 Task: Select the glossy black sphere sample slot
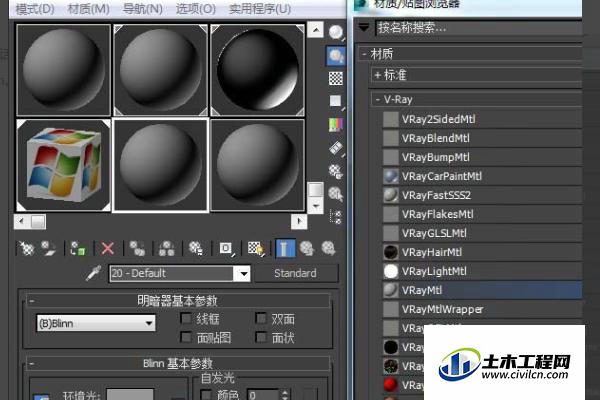(x=257, y=70)
